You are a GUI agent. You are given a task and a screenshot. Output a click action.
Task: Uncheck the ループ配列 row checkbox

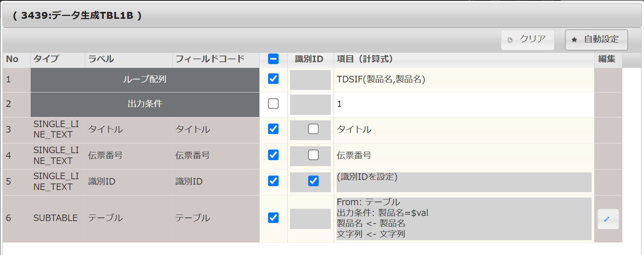point(273,79)
